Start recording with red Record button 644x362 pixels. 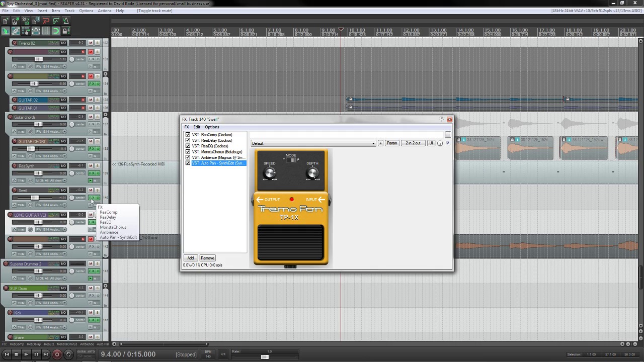pos(57,354)
